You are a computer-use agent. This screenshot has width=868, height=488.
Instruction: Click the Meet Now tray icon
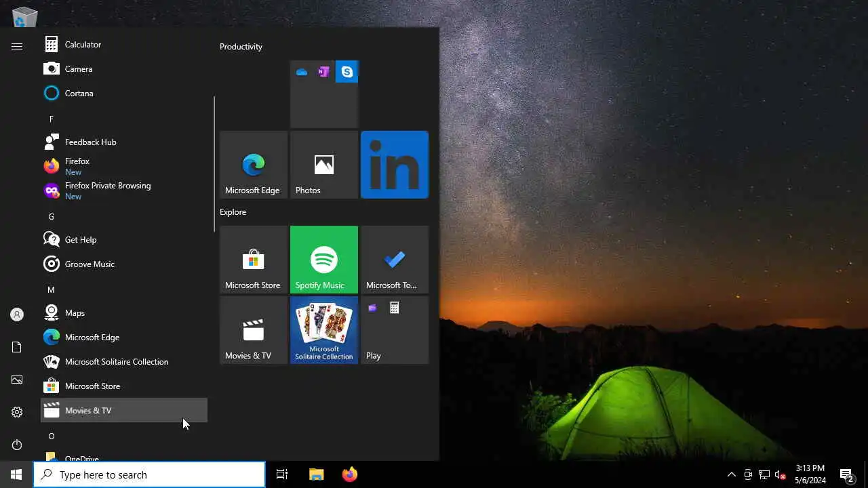point(747,474)
